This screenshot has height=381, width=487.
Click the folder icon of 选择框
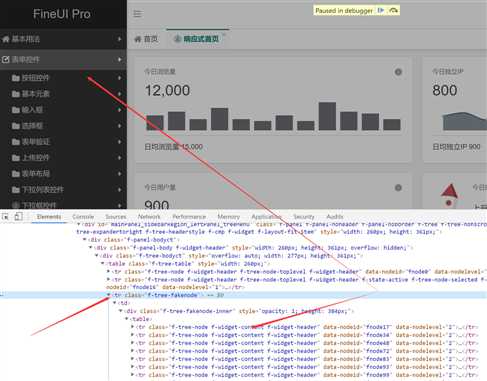[16, 126]
